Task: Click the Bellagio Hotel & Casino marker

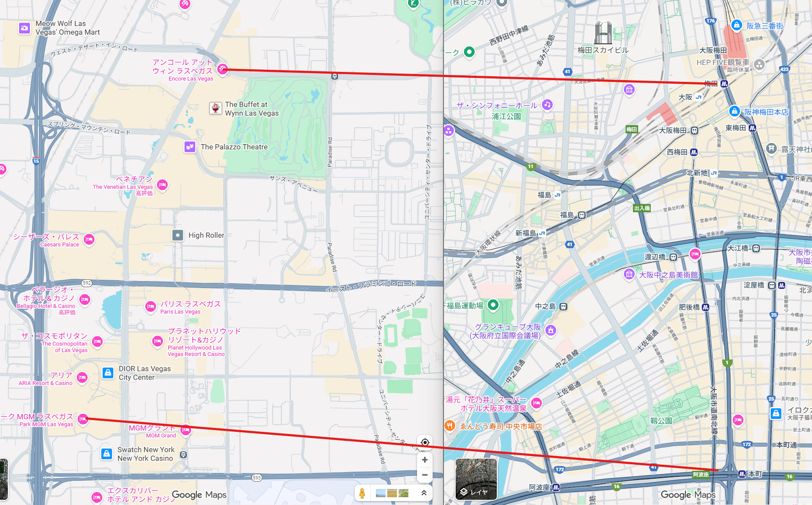Action: [85, 299]
